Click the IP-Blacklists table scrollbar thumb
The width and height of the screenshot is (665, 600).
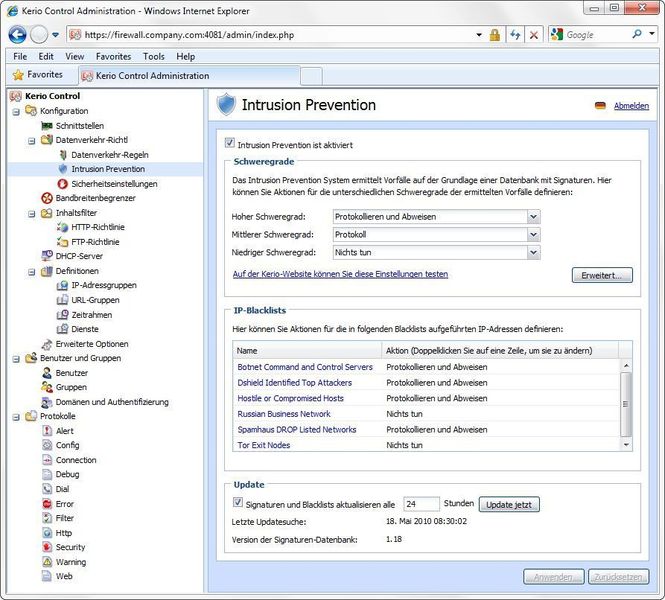[x=626, y=404]
